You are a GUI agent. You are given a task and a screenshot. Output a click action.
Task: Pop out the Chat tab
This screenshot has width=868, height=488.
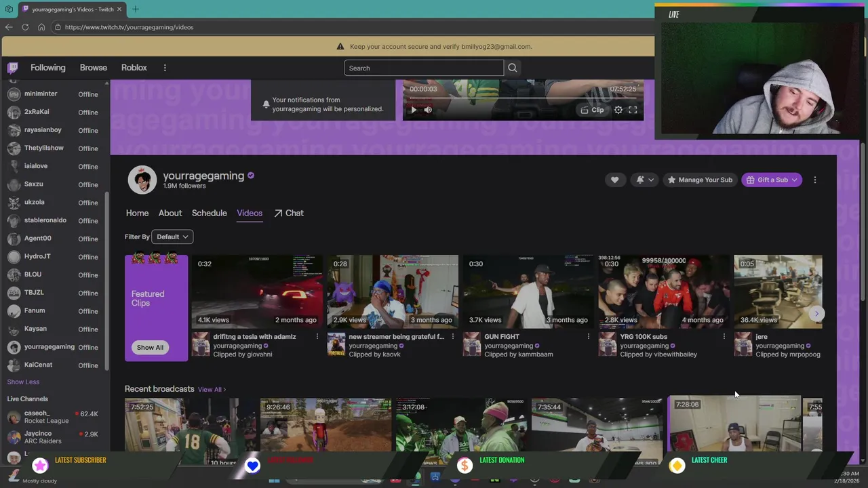pos(289,213)
